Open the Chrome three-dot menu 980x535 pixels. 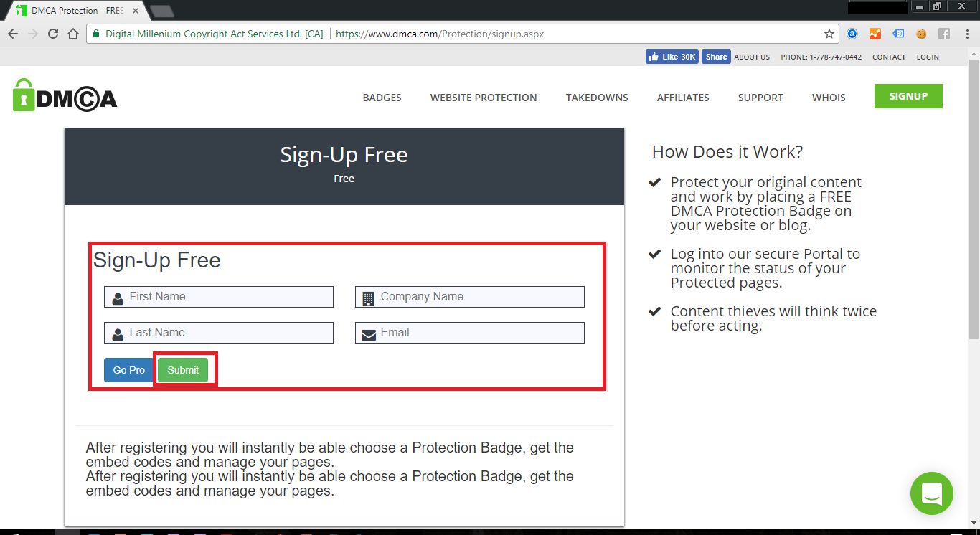(x=966, y=34)
